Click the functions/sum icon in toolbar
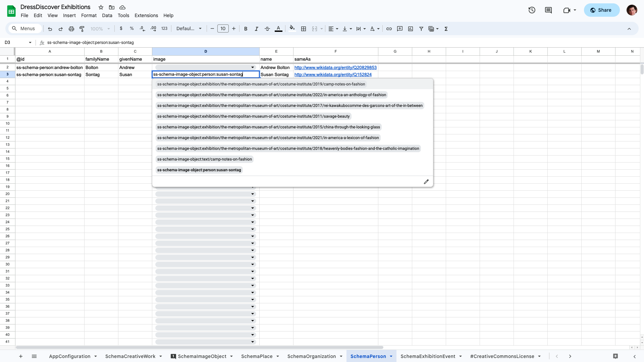644x362 pixels. click(x=446, y=29)
